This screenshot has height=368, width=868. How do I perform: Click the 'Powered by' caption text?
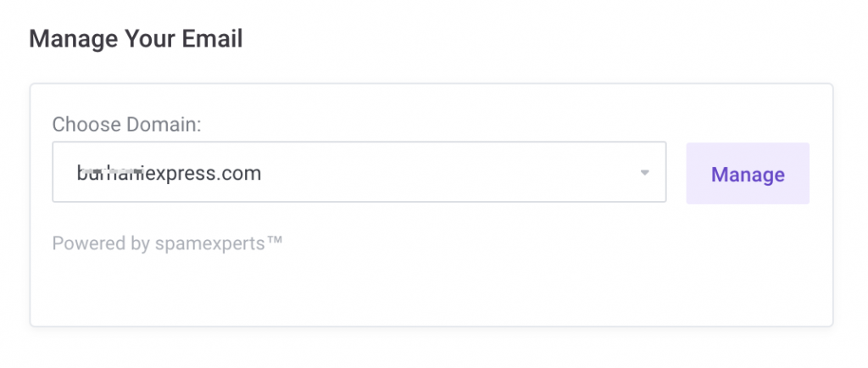tap(101, 244)
